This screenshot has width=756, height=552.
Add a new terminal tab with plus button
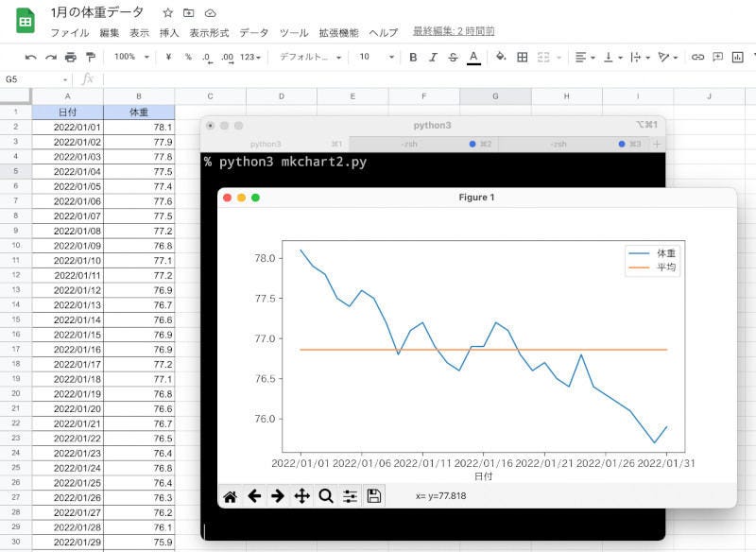657,144
